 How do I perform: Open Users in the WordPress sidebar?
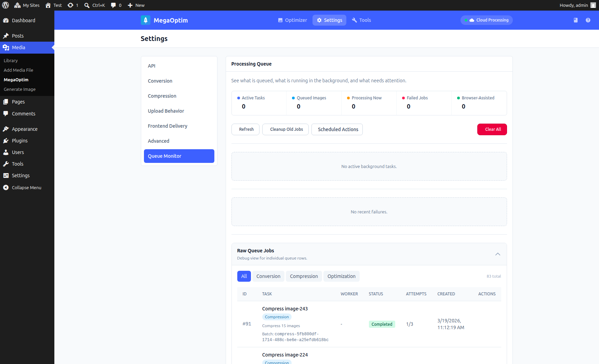click(x=27, y=152)
